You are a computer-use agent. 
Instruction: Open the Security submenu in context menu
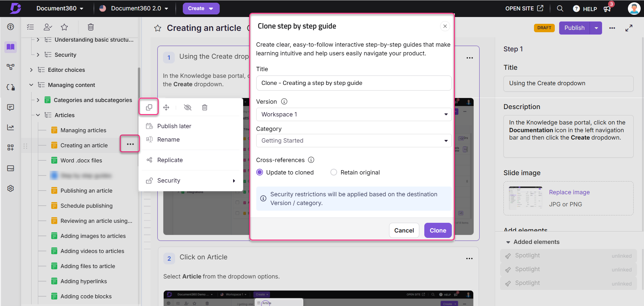(190, 181)
